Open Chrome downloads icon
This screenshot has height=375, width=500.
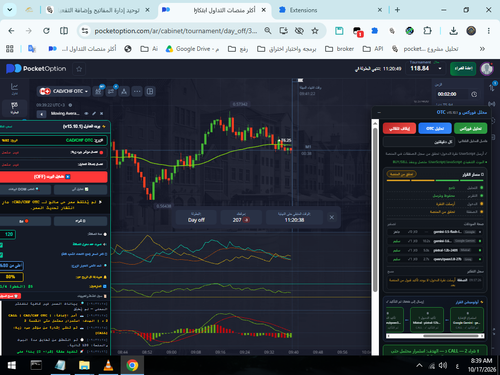point(453,31)
